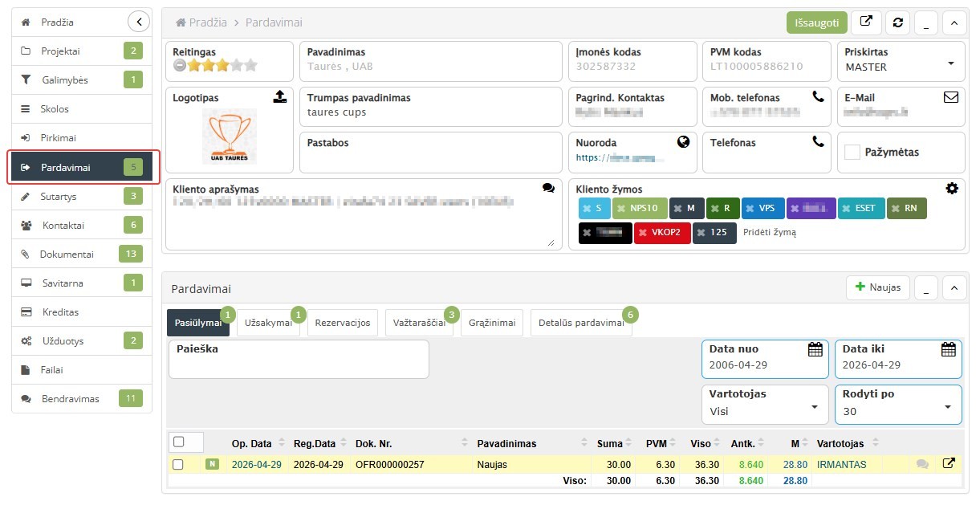The width and height of the screenshot is (980, 505).
Task: Switch to Užsakymai tab
Action: [268, 323]
